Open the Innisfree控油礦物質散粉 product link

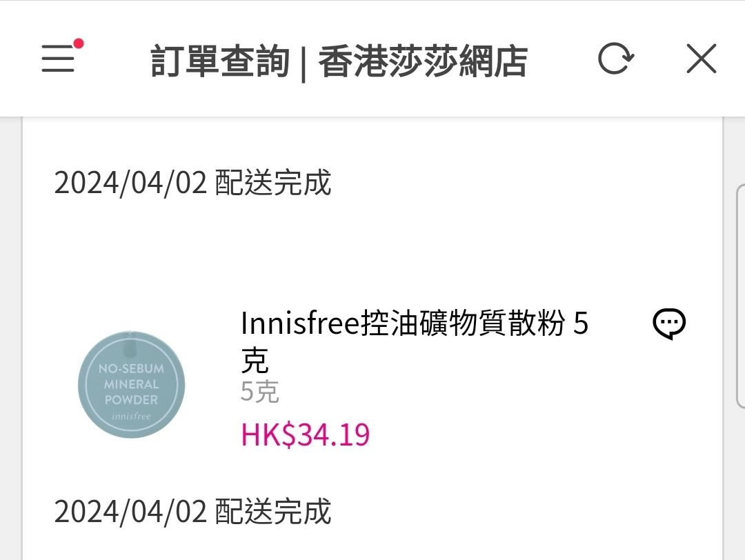point(414,323)
